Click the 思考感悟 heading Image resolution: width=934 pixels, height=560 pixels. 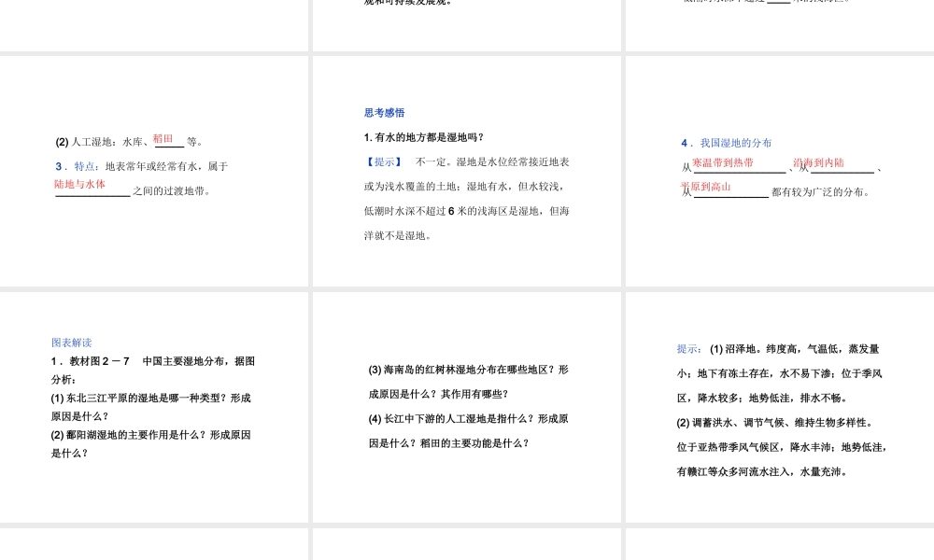(384, 112)
